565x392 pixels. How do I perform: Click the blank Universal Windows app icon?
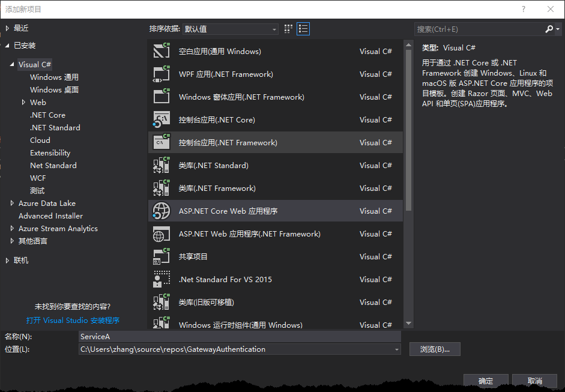[162, 52]
